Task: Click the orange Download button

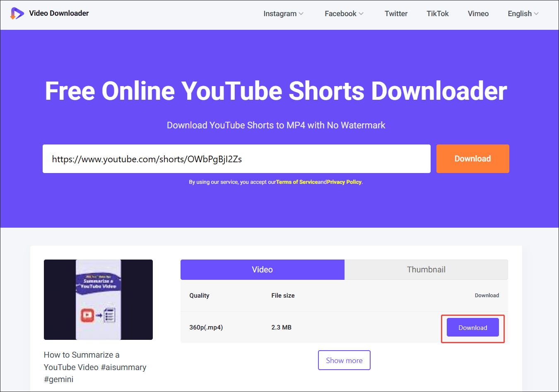Action: (x=473, y=159)
